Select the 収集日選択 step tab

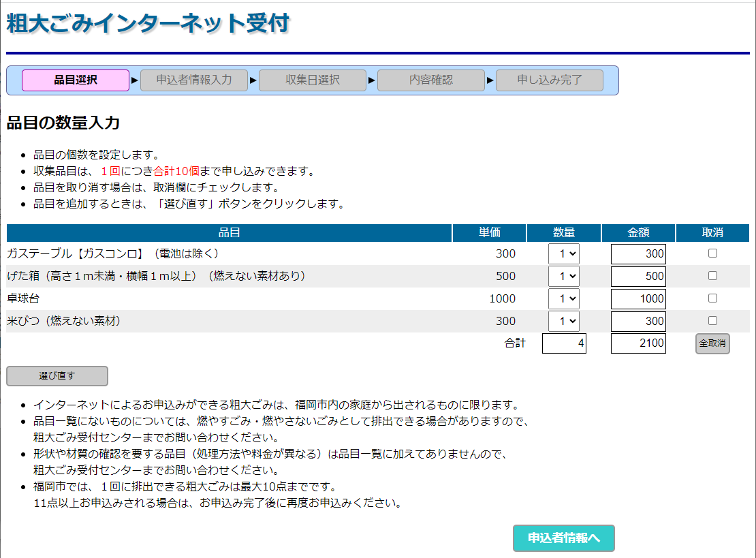click(x=313, y=80)
